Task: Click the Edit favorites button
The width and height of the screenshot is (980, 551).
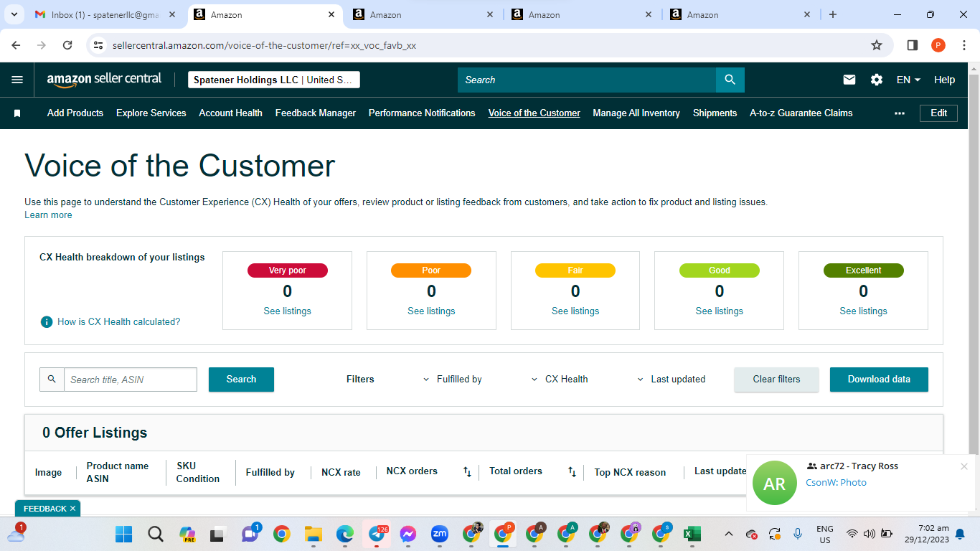Action: click(x=938, y=113)
